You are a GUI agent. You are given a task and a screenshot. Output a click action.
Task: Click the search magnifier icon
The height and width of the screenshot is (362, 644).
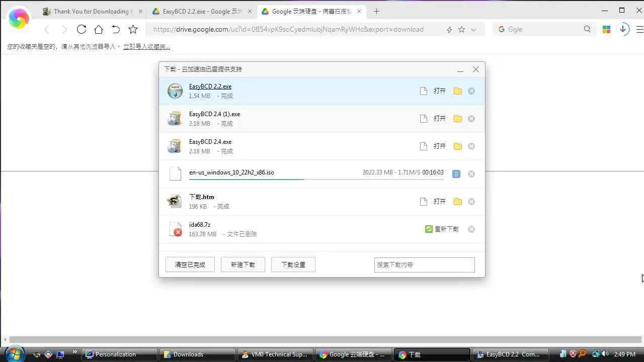point(587,29)
